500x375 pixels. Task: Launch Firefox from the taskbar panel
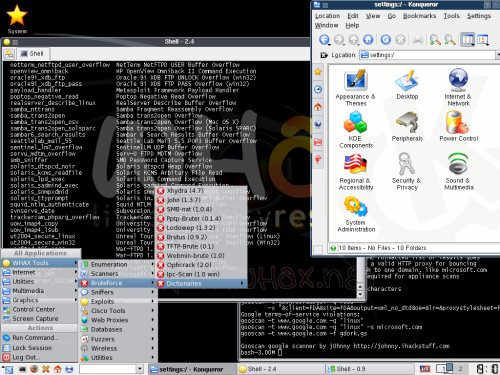pos(34,369)
